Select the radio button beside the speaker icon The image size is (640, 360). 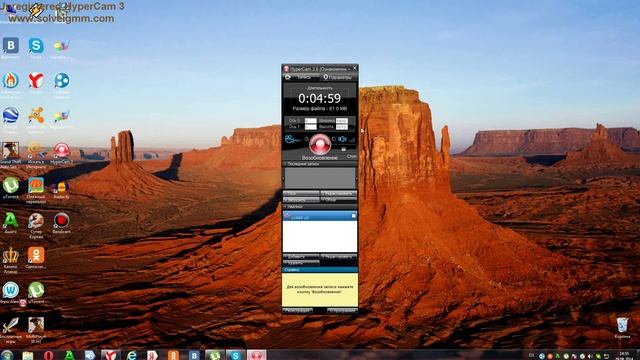click(x=334, y=139)
